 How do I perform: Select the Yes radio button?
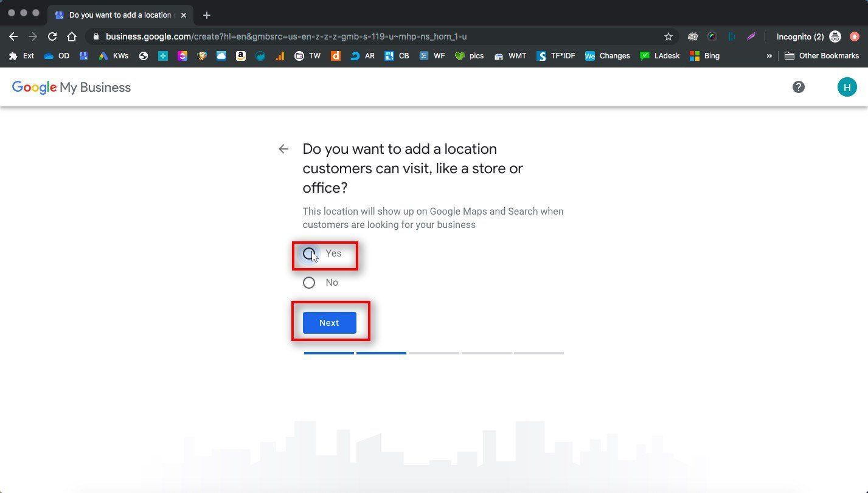coord(309,253)
